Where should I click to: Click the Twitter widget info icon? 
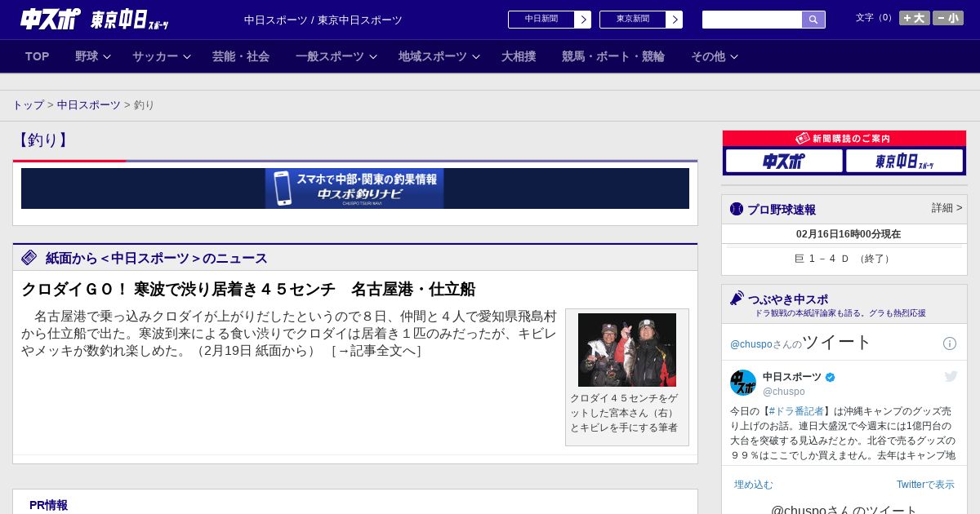pyautogui.click(x=950, y=343)
